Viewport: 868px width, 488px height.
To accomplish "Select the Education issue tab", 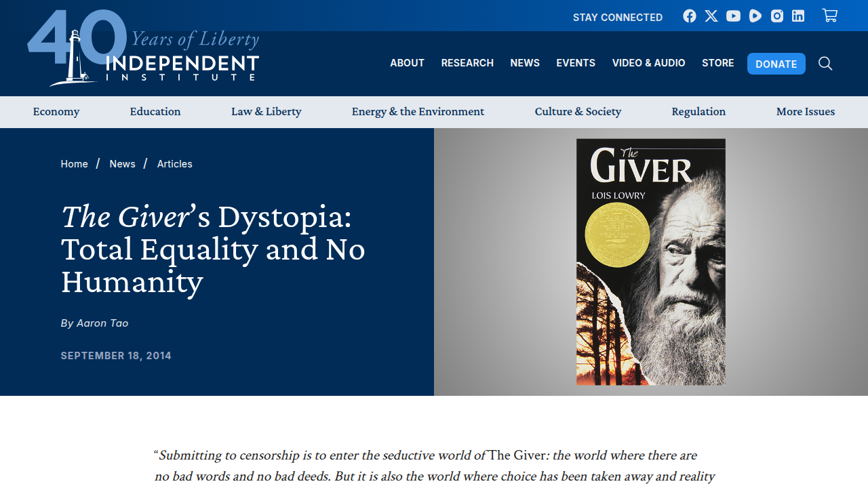I will click(155, 112).
